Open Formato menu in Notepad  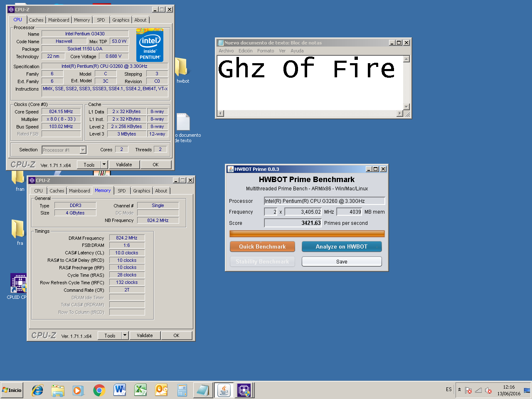(x=266, y=51)
